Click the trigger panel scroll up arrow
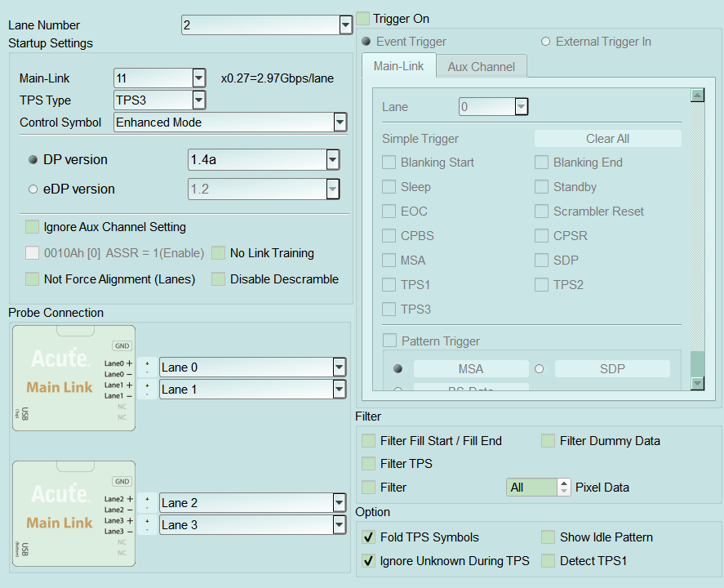724x588 pixels. (697, 96)
